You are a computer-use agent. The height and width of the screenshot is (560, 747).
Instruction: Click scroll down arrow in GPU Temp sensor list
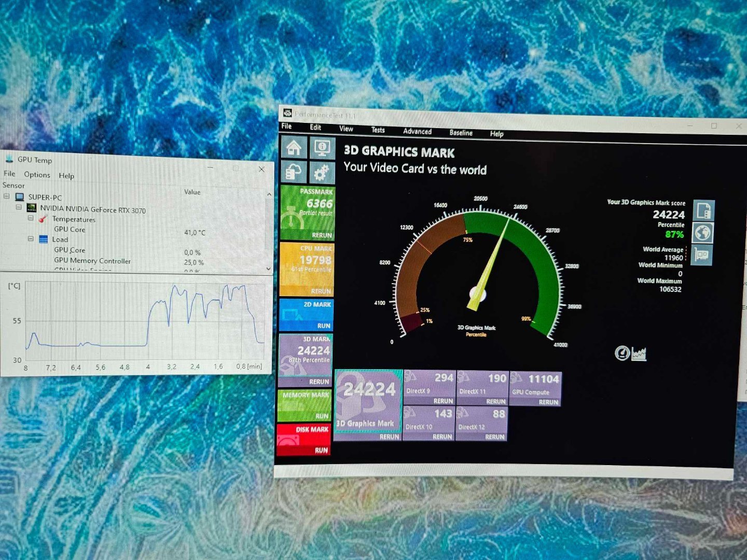pyautogui.click(x=269, y=268)
